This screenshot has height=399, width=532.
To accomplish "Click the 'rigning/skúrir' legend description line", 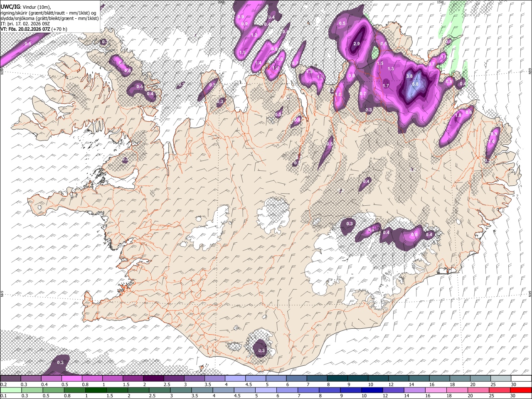I will [x=48, y=12].
